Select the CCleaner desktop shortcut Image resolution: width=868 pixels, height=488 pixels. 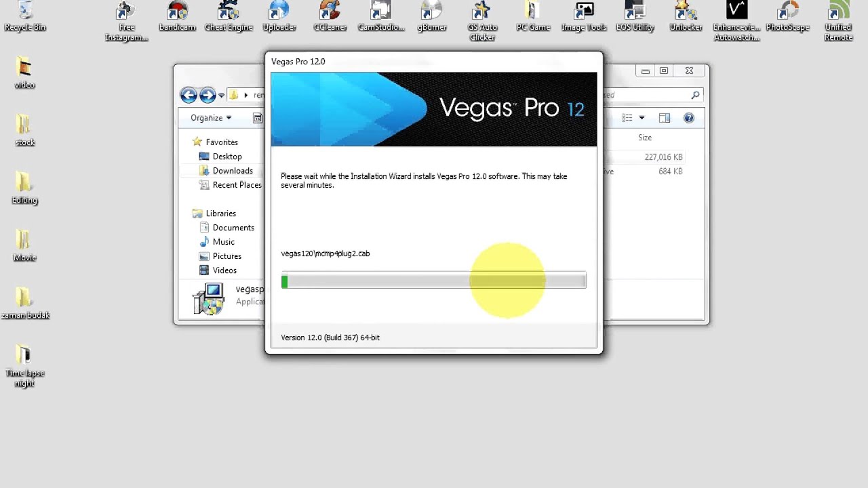click(330, 16)
